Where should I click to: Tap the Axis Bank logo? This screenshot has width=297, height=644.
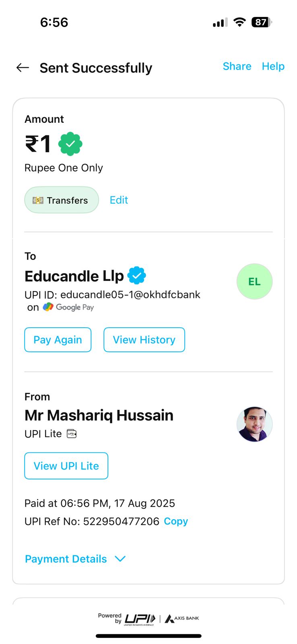(182, 618)
